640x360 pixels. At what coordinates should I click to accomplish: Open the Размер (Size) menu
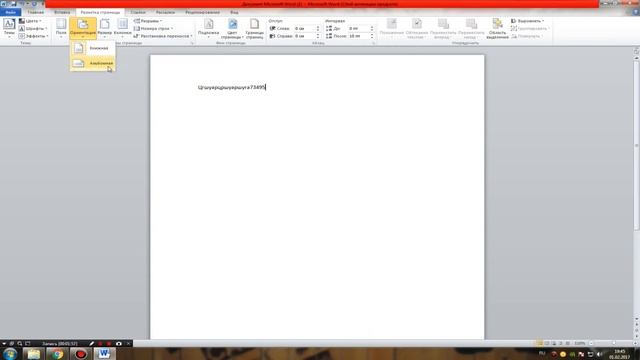pyautogui.click(x=104, y=28)
